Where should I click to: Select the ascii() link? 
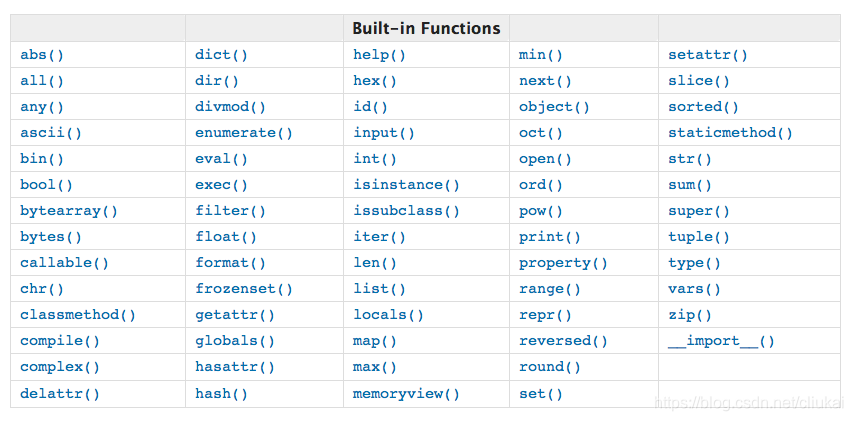pos(51,133)
